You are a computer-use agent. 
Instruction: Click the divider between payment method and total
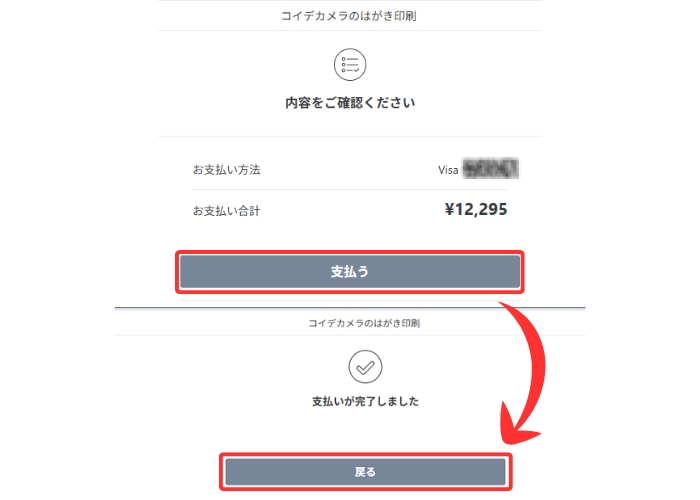tap(350, 189)
